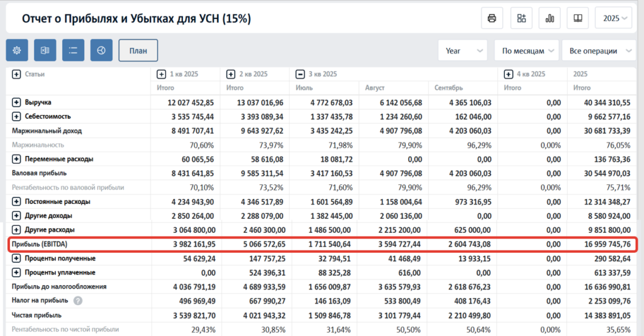Open report settings gear button

17,50
